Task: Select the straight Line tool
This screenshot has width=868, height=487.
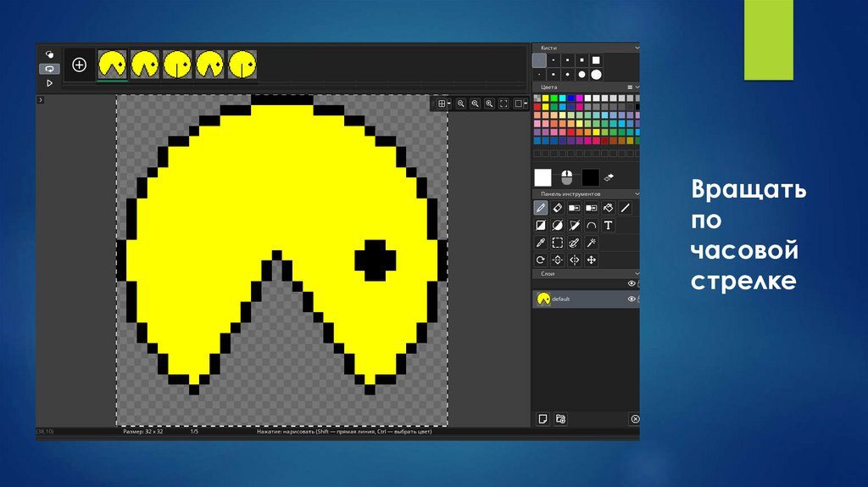Action: coord(625,208)
